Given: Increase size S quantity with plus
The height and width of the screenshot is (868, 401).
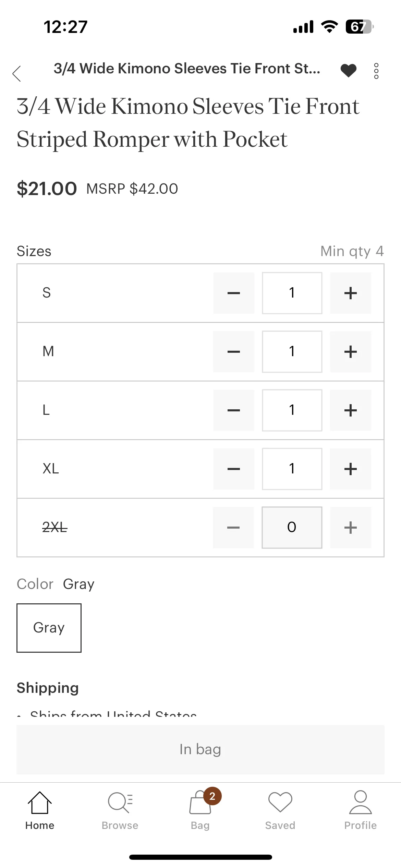Looking at the screenshot, I should [x=350, y=293].
